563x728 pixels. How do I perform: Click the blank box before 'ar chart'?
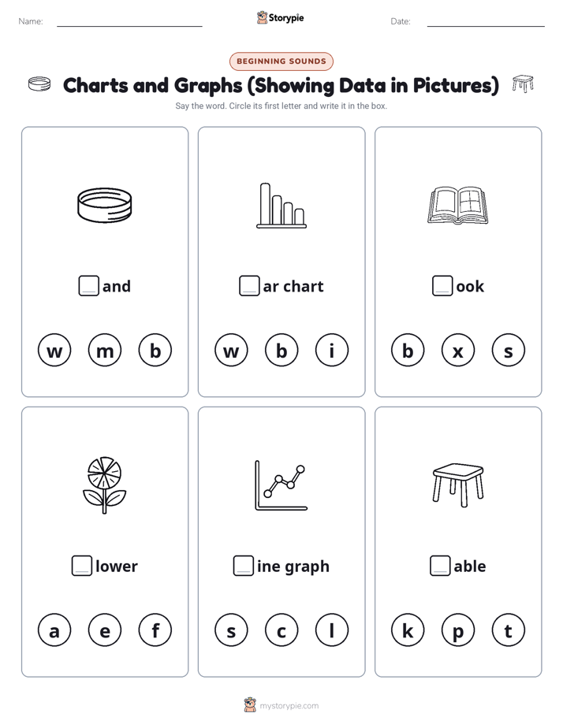tap(249, 286)
